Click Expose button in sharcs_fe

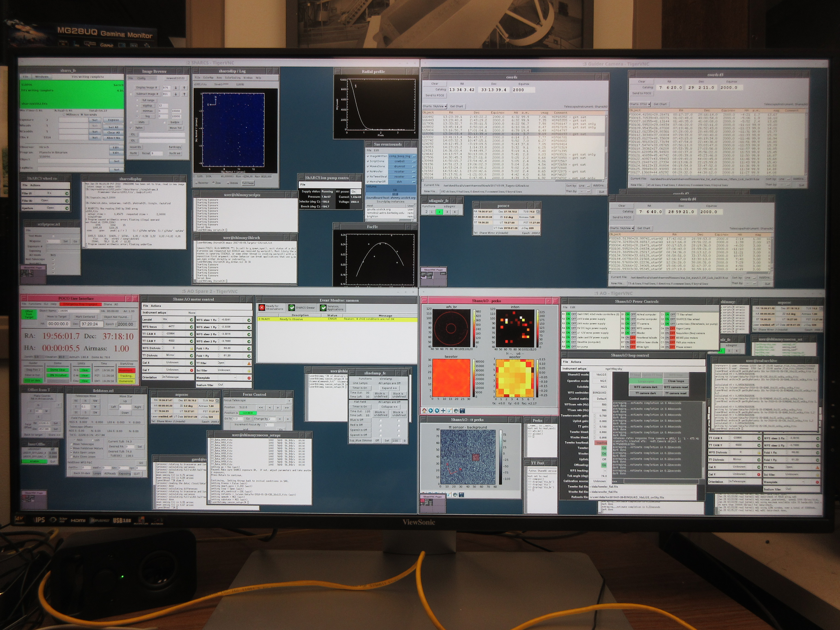click(x=113, y=120)
